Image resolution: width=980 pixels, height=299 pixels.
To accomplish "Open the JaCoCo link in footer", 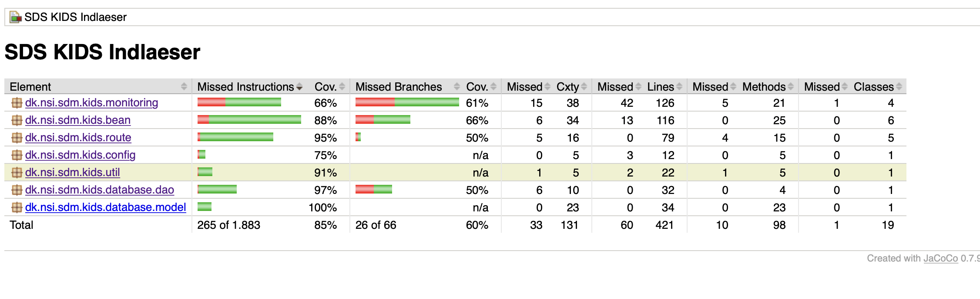I will point(940,258).
